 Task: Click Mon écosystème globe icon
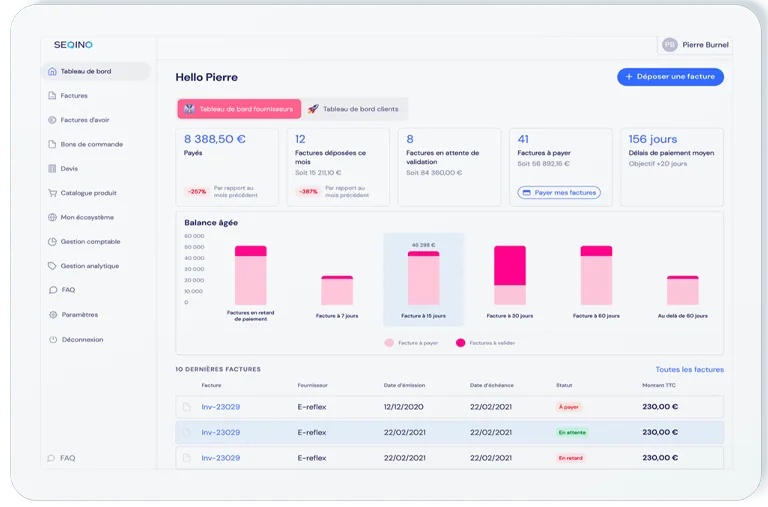[52, 217]
